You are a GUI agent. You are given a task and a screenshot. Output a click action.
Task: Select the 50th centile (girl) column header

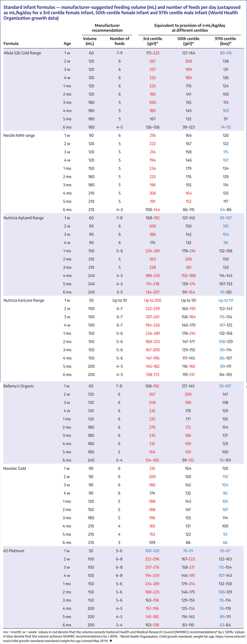tap(188, 41)
